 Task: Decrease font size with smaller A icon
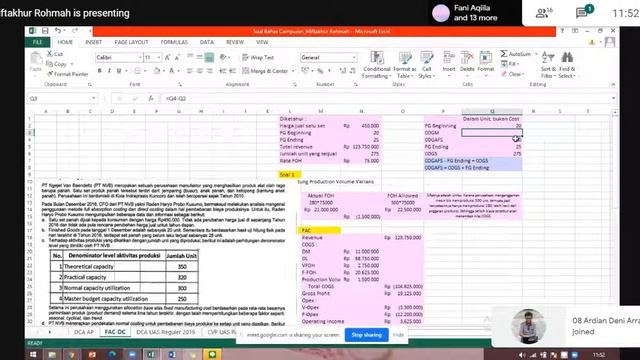coord(178,58)
